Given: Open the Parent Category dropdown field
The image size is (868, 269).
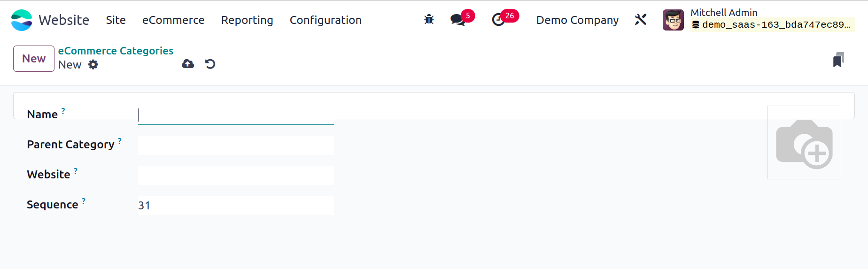Looking at the screenshot, I should (236, 145).
